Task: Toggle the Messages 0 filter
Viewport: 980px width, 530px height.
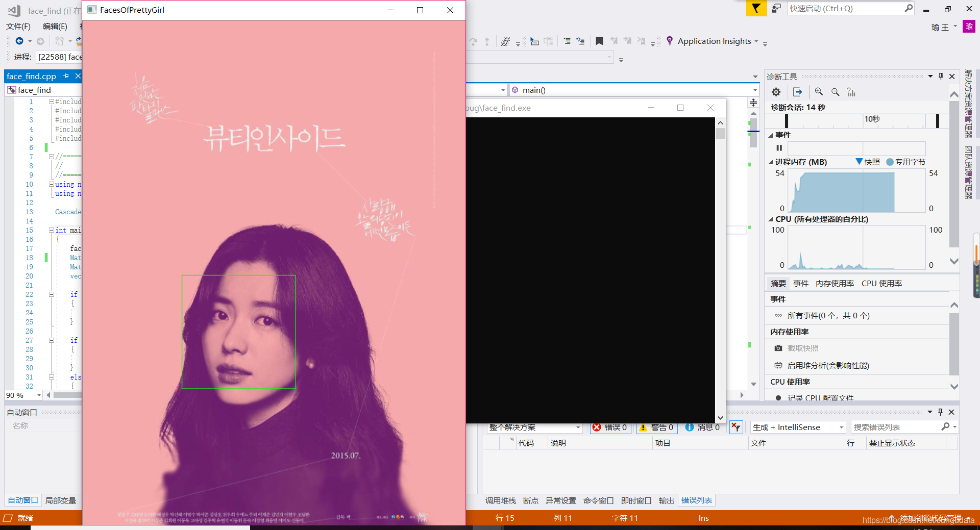Action: click(702, 427)
